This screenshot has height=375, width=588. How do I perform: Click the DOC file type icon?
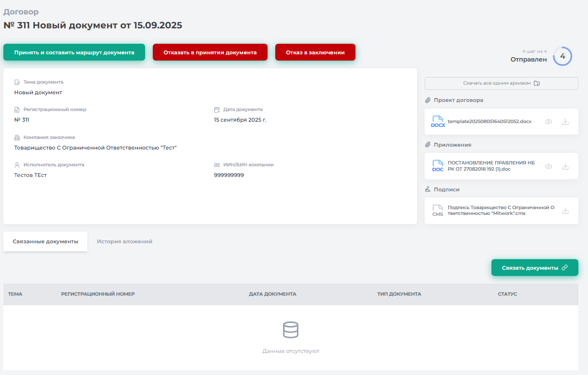click(x=438, y=166)
